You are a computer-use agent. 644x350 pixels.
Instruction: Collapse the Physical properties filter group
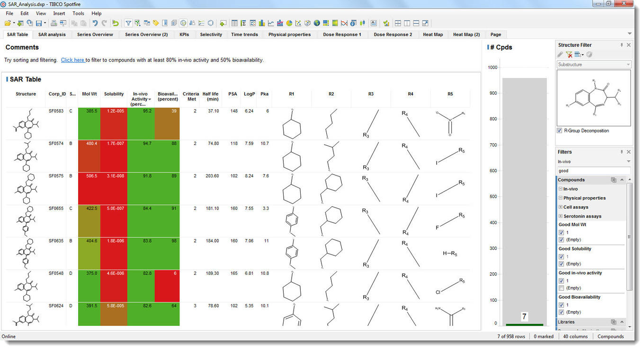pos(561,198)
